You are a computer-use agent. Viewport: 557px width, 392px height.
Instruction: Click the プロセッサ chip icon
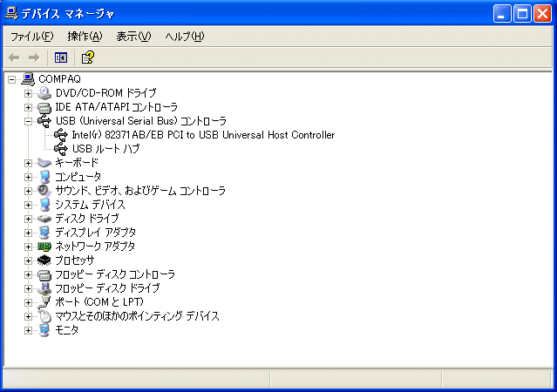point(44,260)
